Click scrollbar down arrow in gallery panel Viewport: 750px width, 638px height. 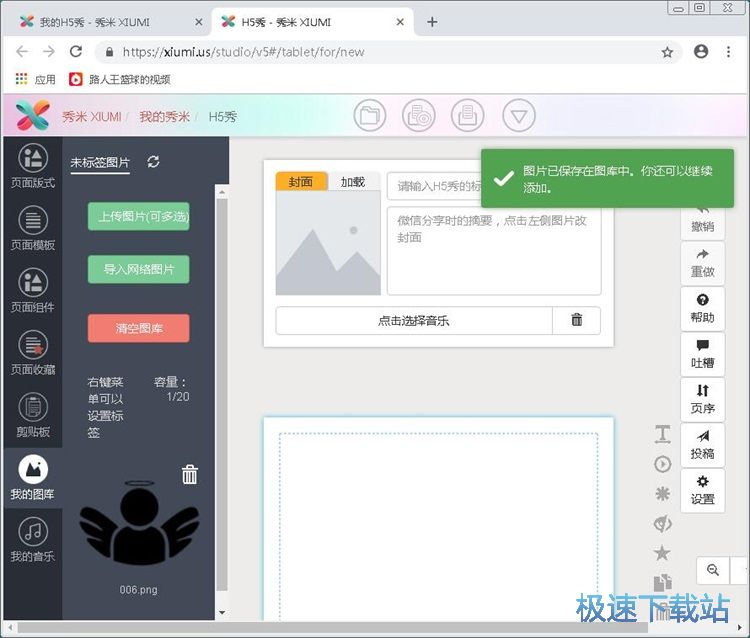(x=221, y=612)
